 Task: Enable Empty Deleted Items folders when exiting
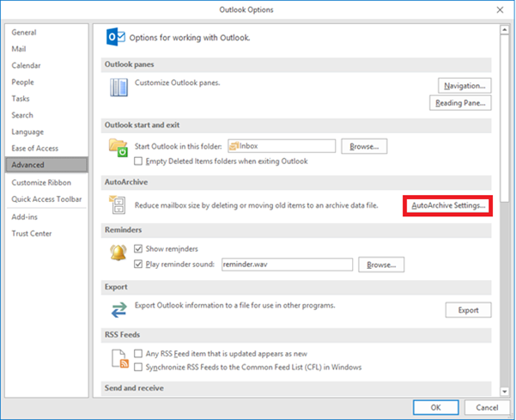tap(138, 161)
